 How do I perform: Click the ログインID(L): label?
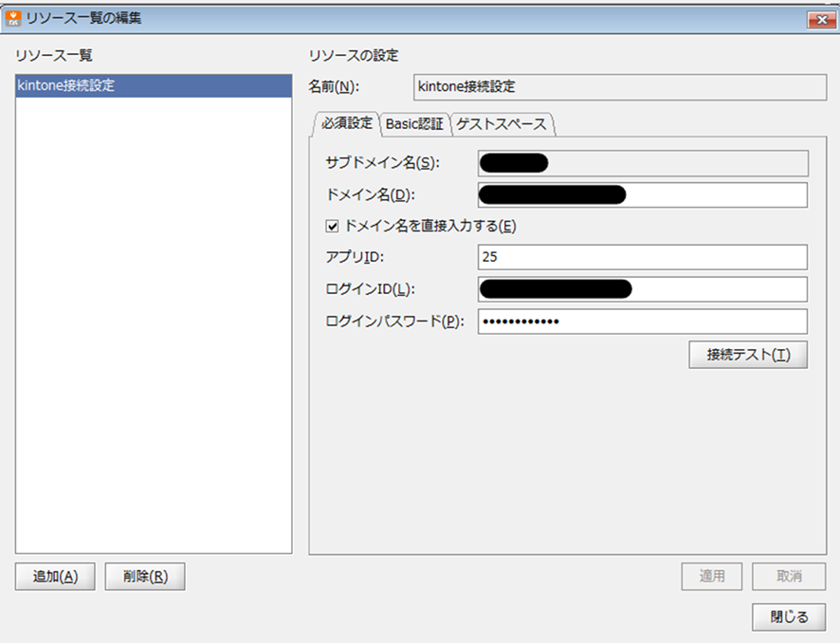370,289
